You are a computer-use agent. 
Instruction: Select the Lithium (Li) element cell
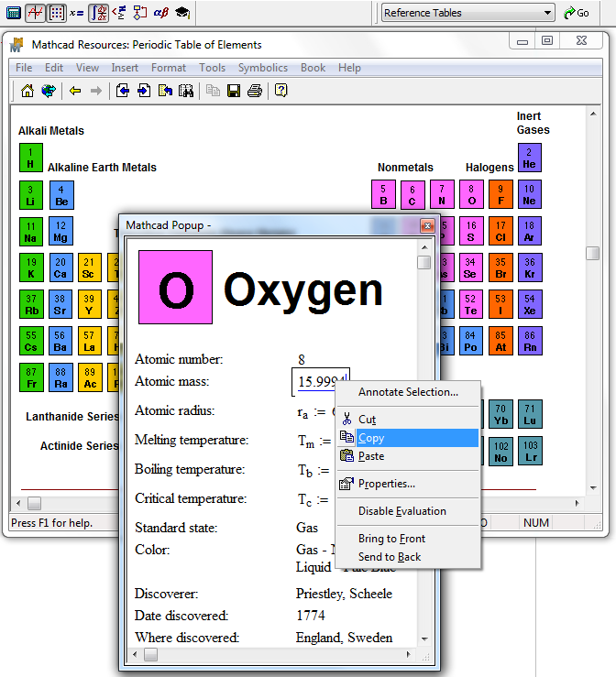pos(30,195)
